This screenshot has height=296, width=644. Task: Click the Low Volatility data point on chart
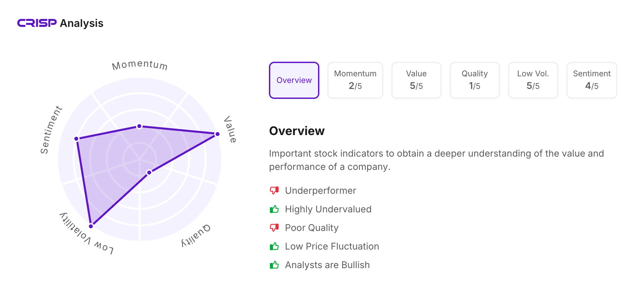(x=91, y=226)
